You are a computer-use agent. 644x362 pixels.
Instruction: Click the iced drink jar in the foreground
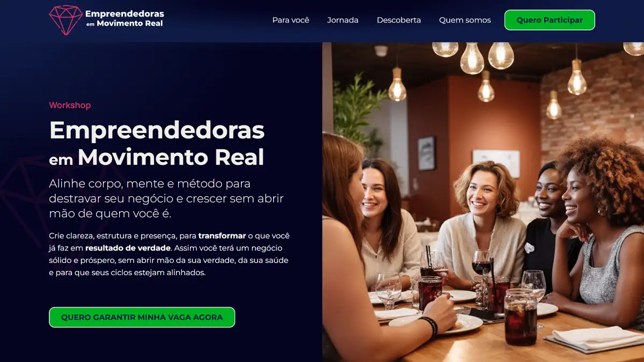520,316
